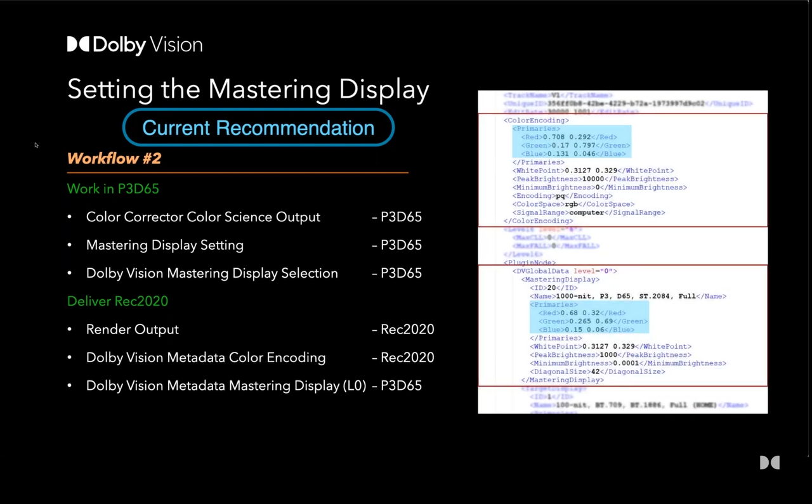Viewport: 812px width, 504px height.
Task: Click the Red 0.708 0.292 XML line
Action: click(x=569, y=137)
